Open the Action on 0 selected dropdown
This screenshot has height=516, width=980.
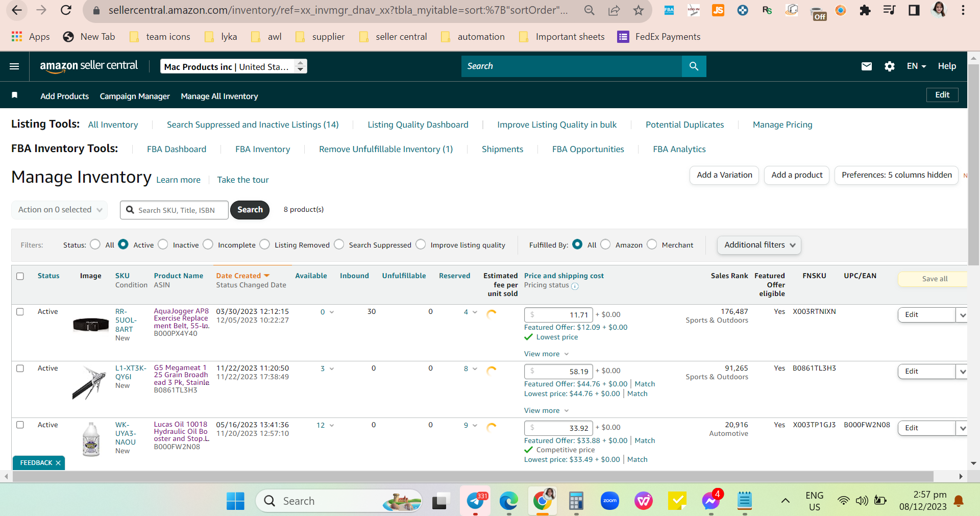[x=60, y=210]
